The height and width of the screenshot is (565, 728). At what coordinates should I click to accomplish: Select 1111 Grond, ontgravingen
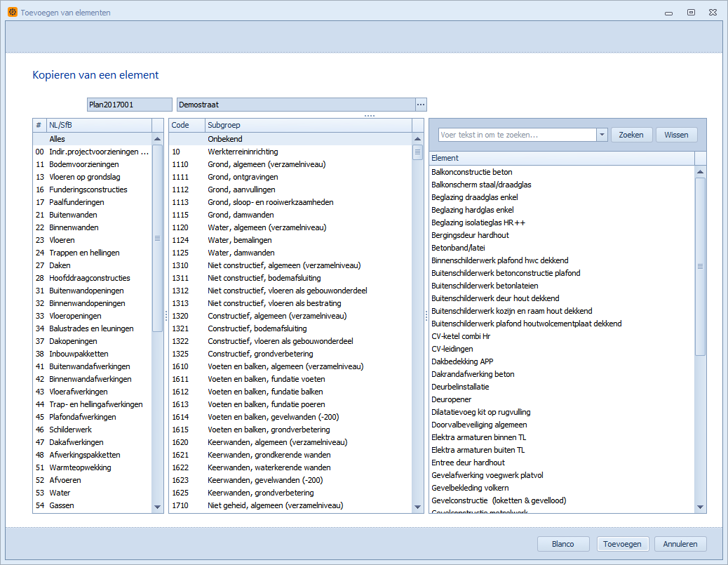tap(290, 177)
